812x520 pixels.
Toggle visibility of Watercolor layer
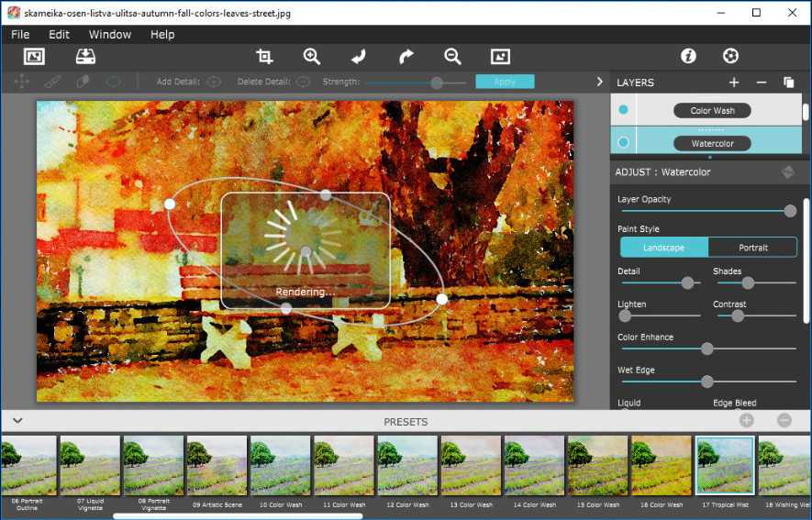click(x=624, y=142)
